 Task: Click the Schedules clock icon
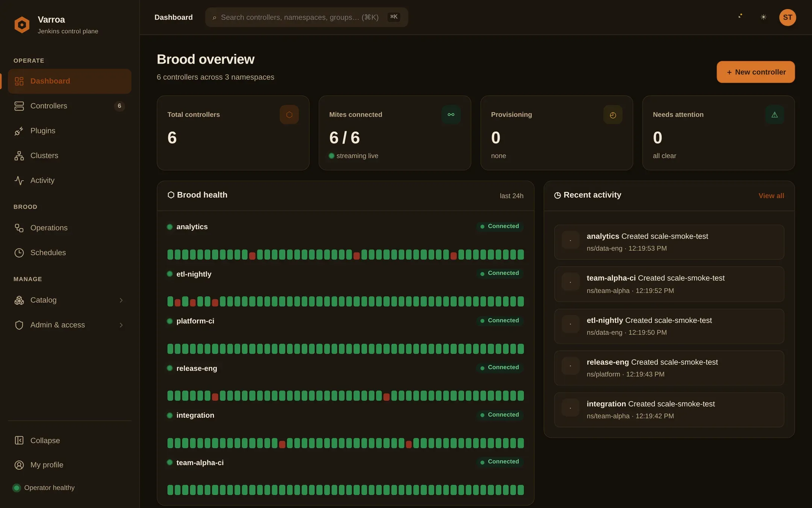[19, 253]
